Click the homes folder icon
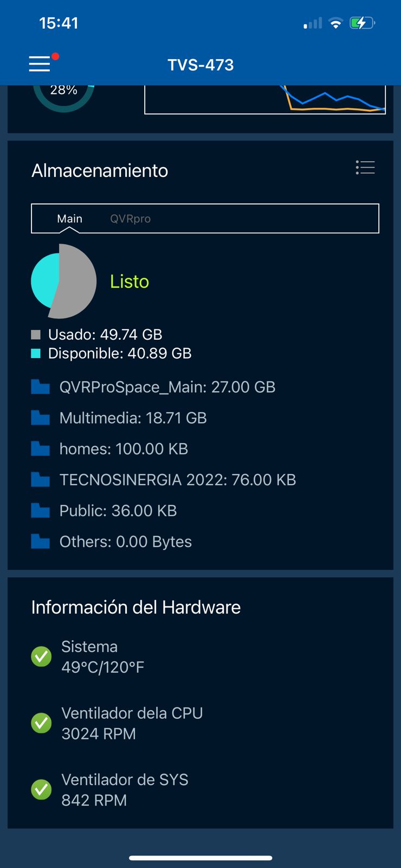Screen dimensions: 401x868 click(40, 448)
